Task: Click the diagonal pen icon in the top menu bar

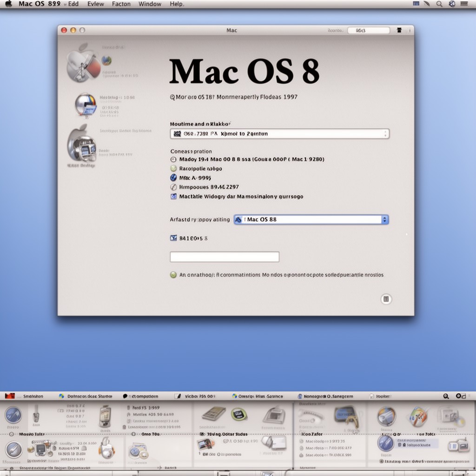Action: 427,4
